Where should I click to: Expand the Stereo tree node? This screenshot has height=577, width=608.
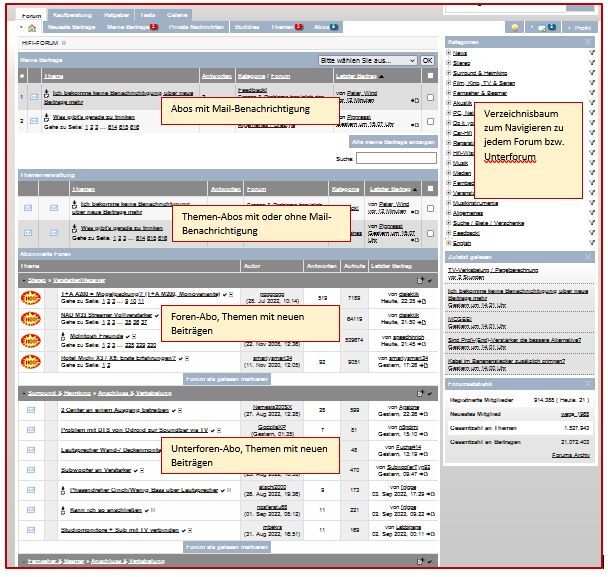pyautogui.click(x=449, y=62)
